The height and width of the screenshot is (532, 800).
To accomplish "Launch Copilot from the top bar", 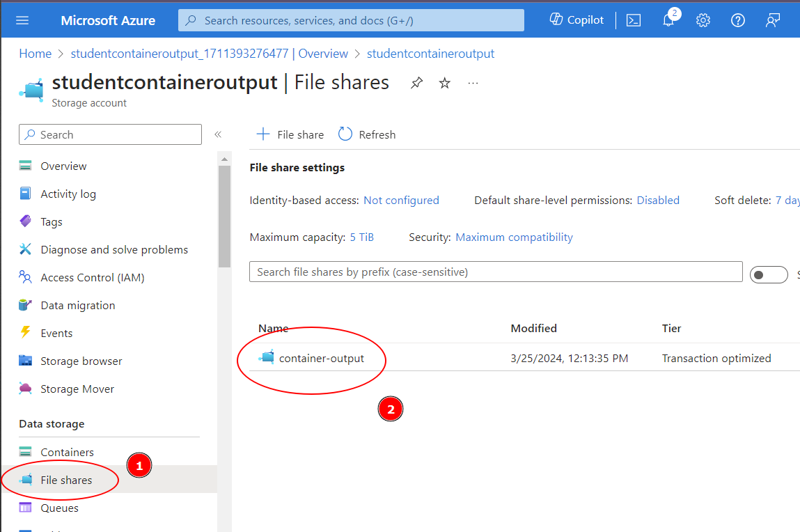I will tap(576, 19).
